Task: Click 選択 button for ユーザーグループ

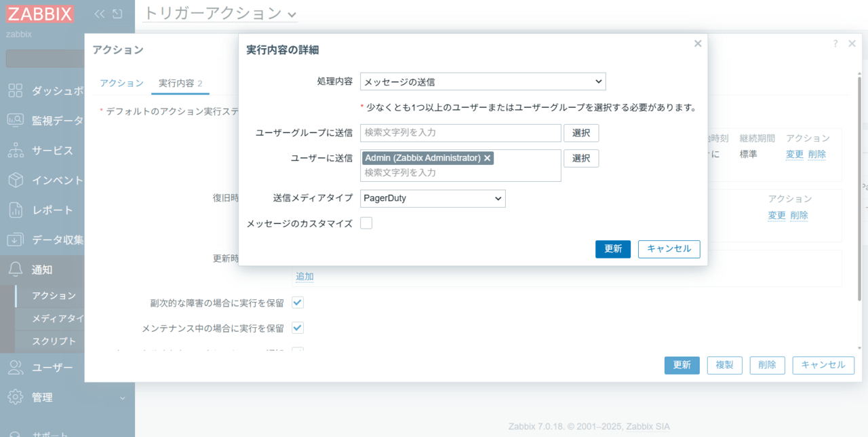Action: 581,133
